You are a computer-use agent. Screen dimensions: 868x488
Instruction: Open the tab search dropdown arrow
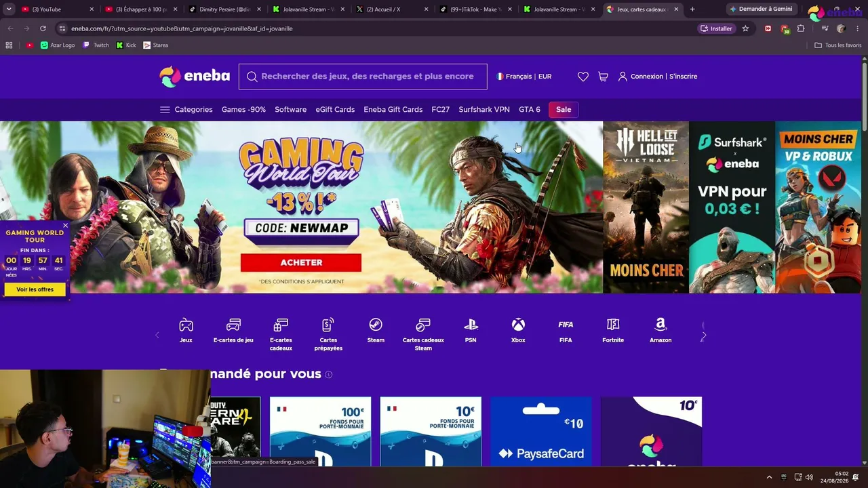(x=9, y=9)
